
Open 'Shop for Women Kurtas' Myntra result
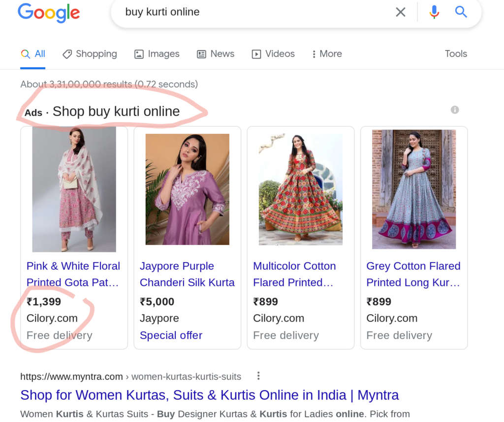point(210,395)
